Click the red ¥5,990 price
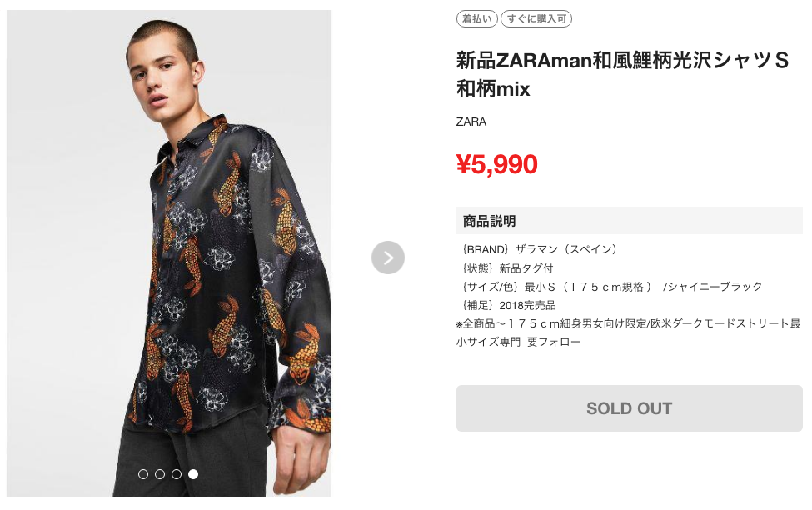 [x=497, y=164]
